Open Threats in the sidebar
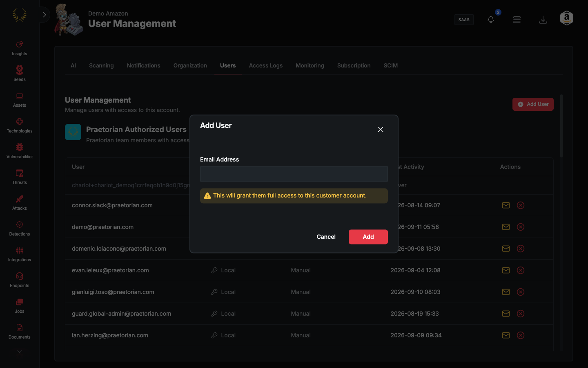This screenshot has height=368, width=588. tap(19, 177)
